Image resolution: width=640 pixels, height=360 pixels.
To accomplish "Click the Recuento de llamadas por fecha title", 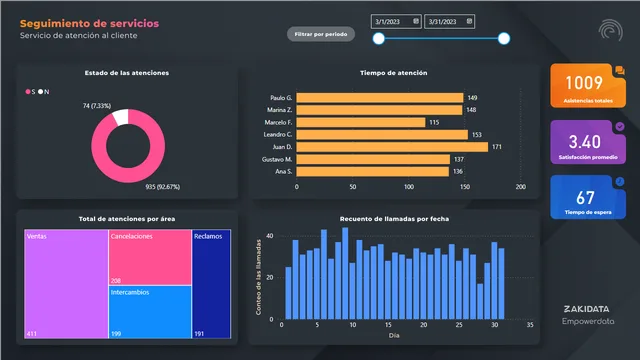I will point(394,219).
